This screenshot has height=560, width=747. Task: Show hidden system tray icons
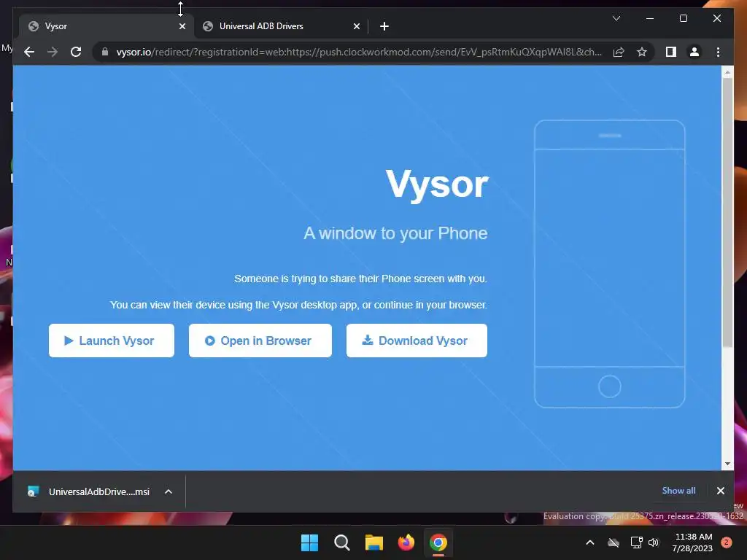tap(589, 542)
